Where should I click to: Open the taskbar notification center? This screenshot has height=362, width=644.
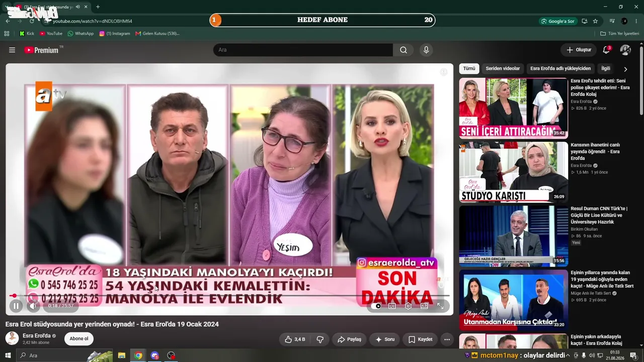tap(633, 355)
